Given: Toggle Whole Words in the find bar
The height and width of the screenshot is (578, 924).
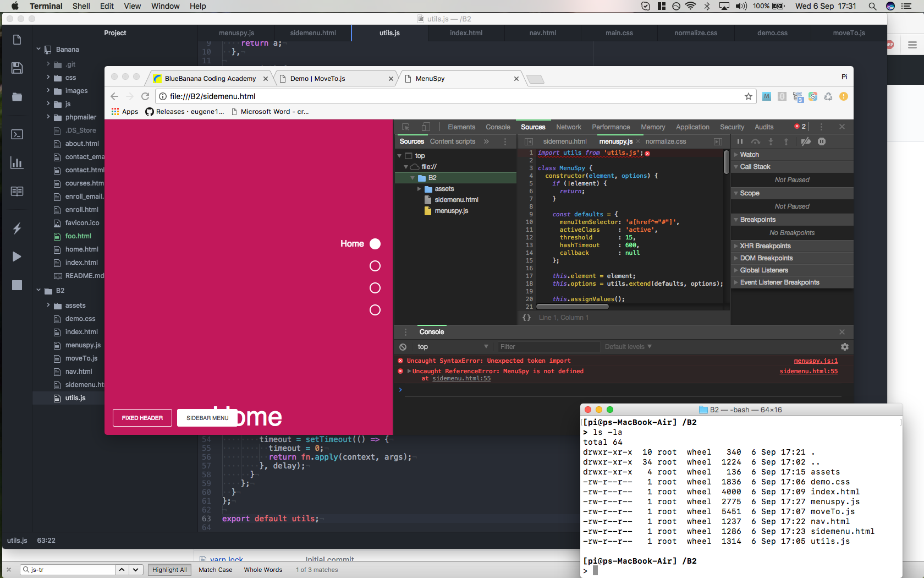Looking at the screenshot, I should [x=263, y=570].
